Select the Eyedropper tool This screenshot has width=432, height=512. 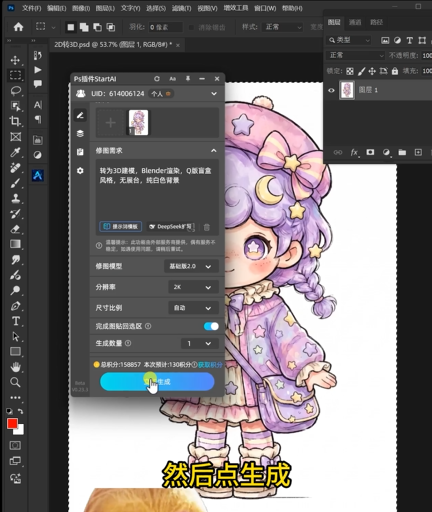[15, 152]
